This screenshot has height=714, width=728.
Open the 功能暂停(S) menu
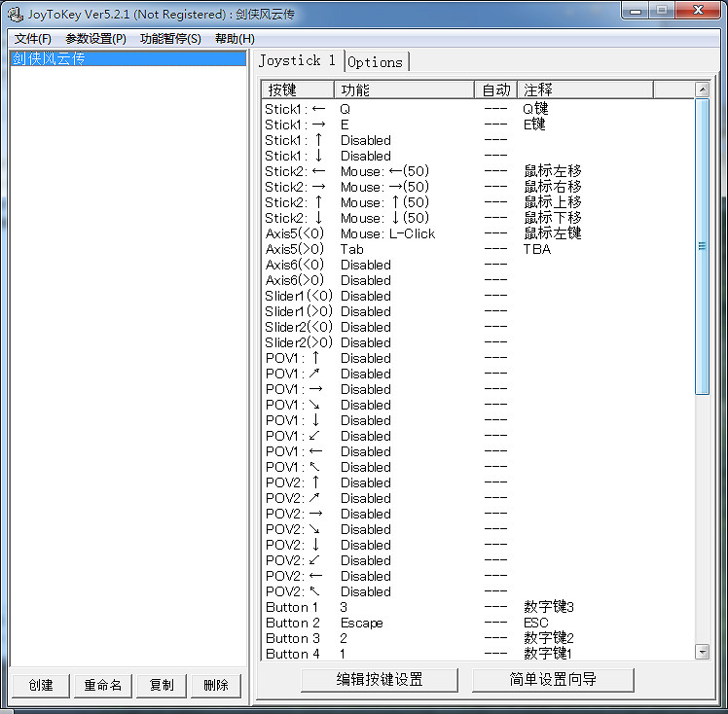(170, 39)
